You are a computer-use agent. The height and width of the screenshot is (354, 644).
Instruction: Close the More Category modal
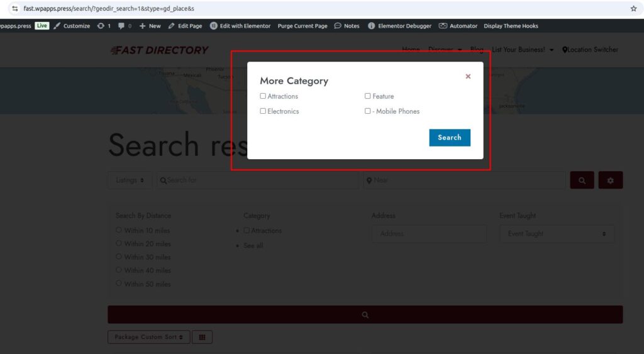coord(468,77)
